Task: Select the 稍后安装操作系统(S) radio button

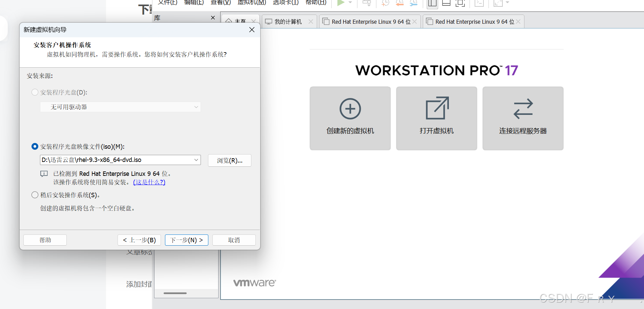Action: coord(35,195)
